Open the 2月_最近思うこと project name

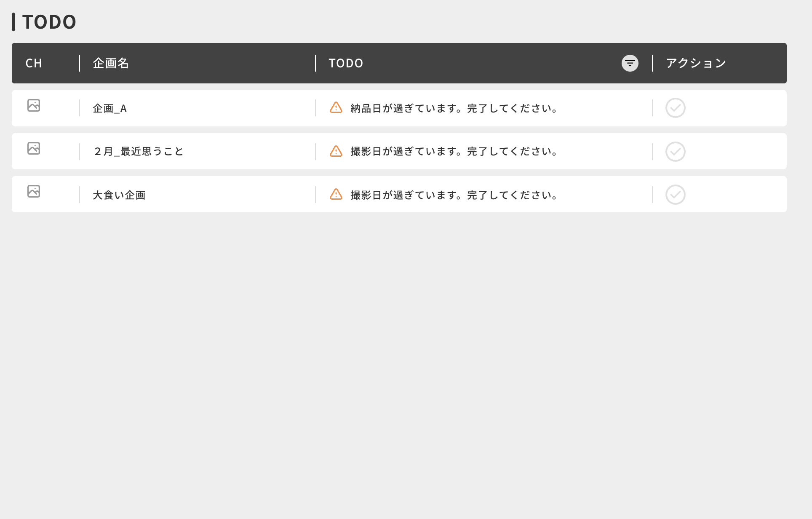click(138, 152)
